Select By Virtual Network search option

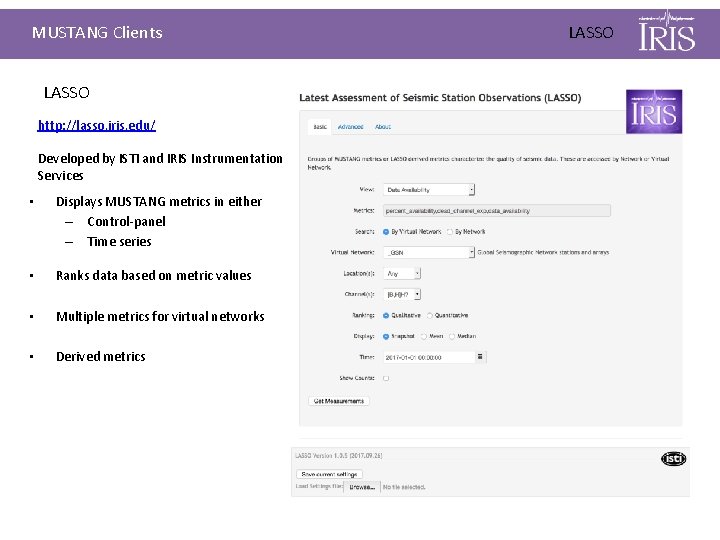tap(386, 232)
